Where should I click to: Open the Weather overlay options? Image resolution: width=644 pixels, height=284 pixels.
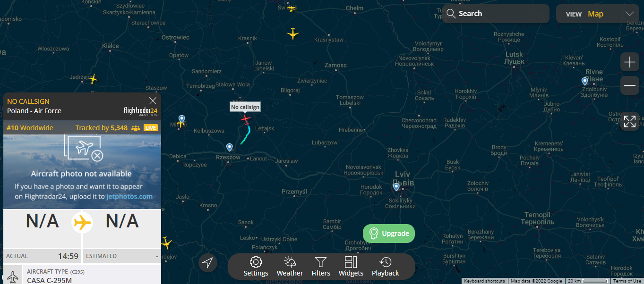[290, 267]
